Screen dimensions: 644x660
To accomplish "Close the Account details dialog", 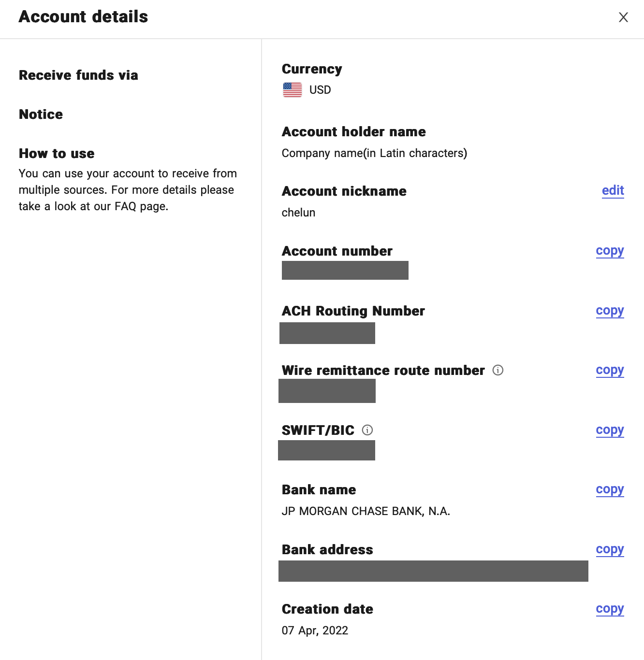I will 623,17.
